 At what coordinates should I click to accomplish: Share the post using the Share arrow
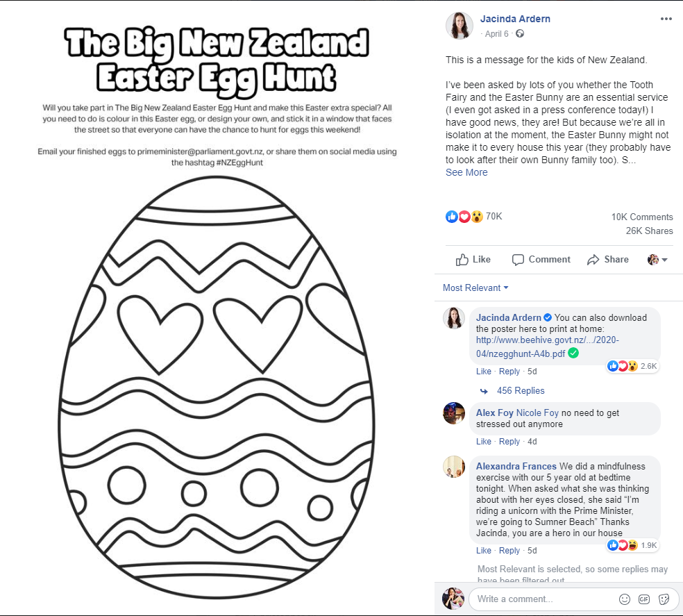(607, 260)
